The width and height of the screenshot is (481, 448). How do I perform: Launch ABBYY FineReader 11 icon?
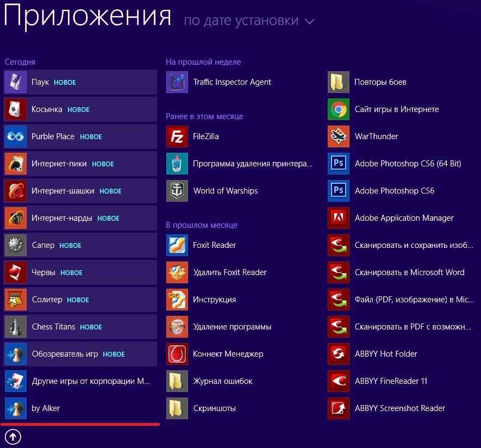(339, 381)
